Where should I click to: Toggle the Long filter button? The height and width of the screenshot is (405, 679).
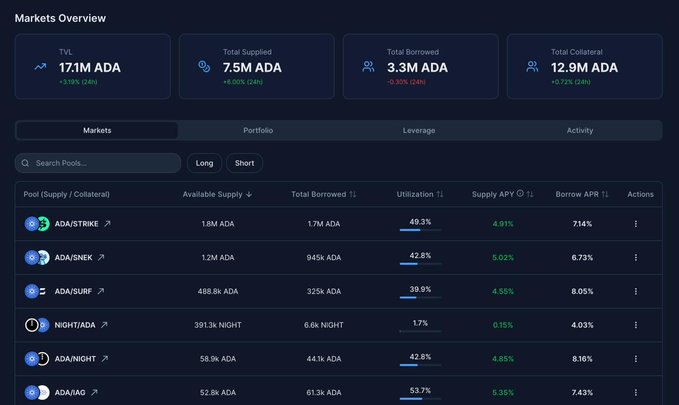[204, 163]
